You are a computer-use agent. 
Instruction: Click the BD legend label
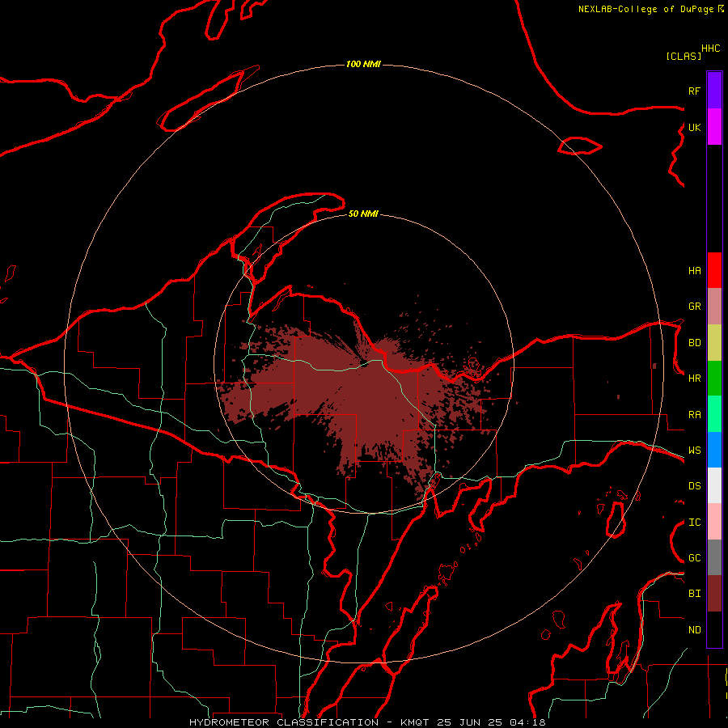click(694, 343)
